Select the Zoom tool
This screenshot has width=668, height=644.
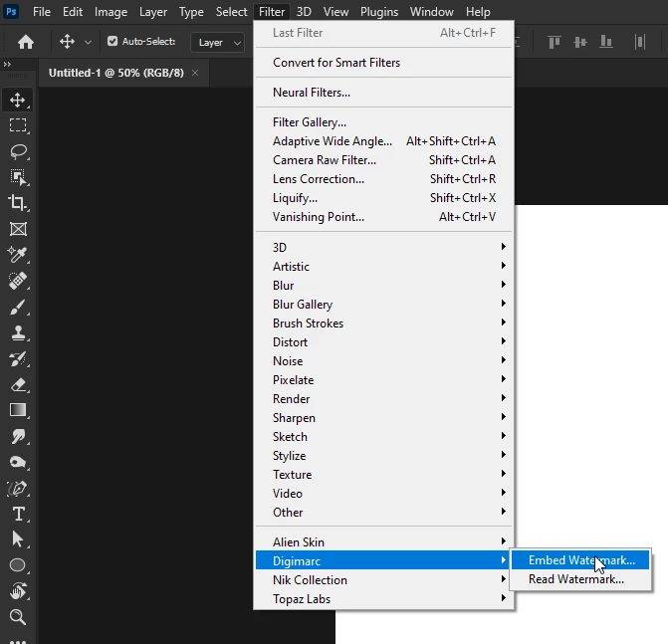[18, 617]
